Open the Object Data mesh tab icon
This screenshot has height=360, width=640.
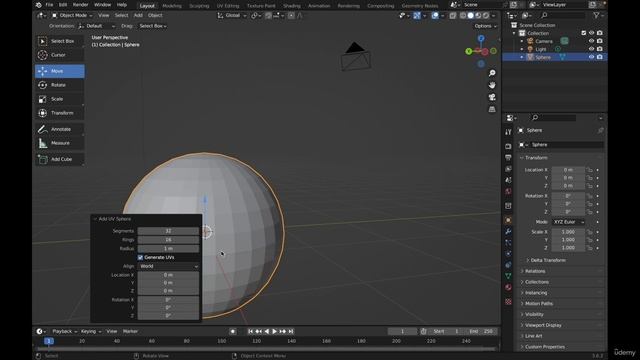tap(508, 276)
